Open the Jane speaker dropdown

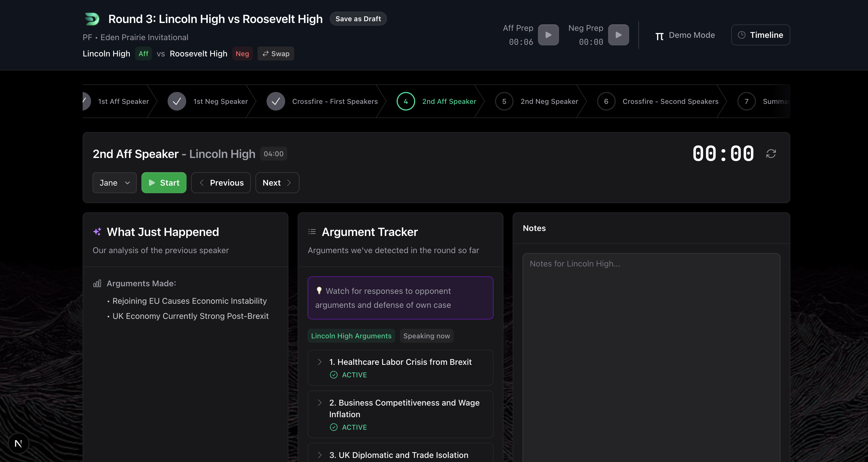[114, 183]
